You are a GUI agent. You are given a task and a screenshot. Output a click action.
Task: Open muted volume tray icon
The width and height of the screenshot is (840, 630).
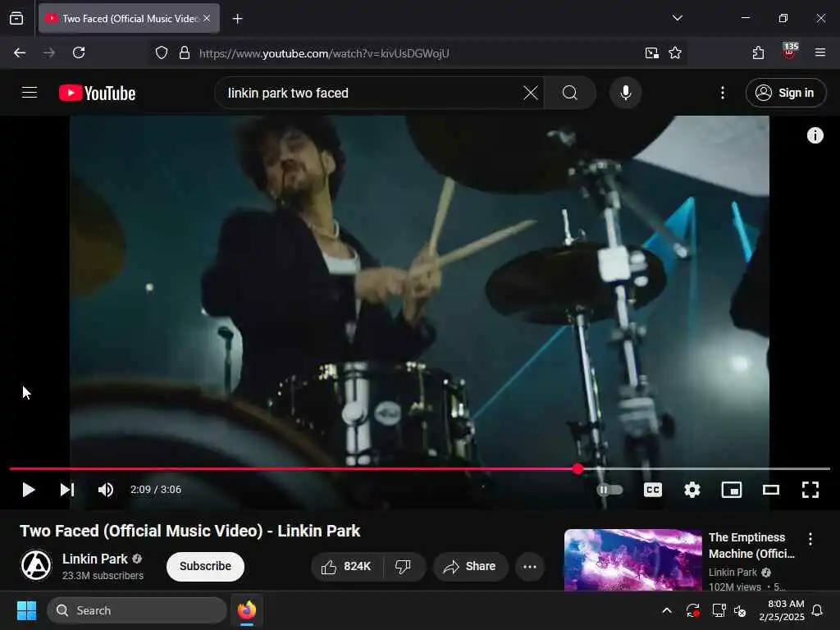click(x=741, y=610)
